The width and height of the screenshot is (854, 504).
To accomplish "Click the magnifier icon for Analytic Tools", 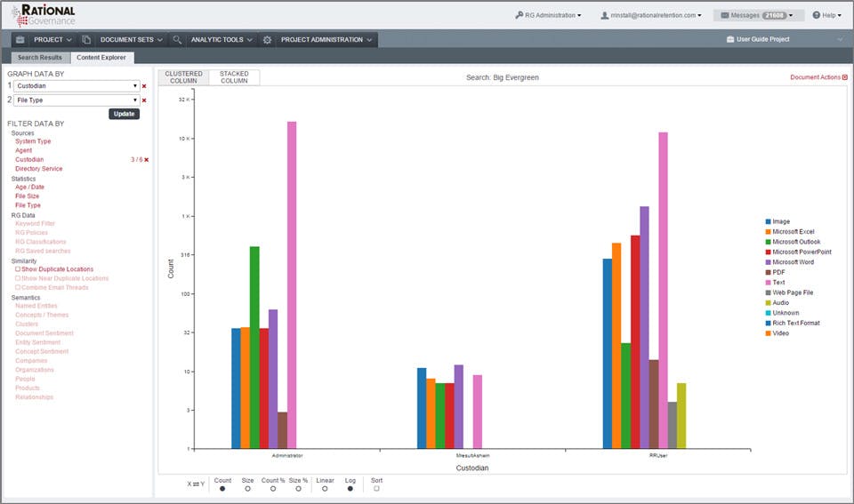I will pyautogui.click(x=177, y=40).
